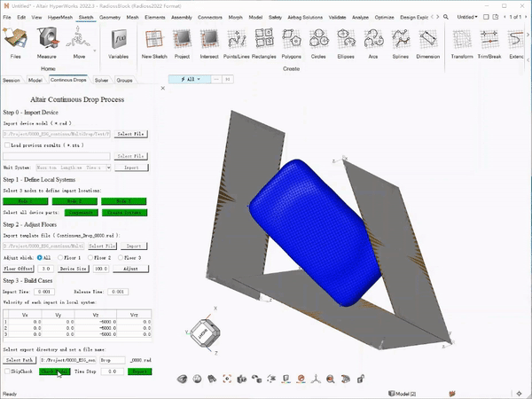
Task: Select the All radio button
Action: point(40,258)
